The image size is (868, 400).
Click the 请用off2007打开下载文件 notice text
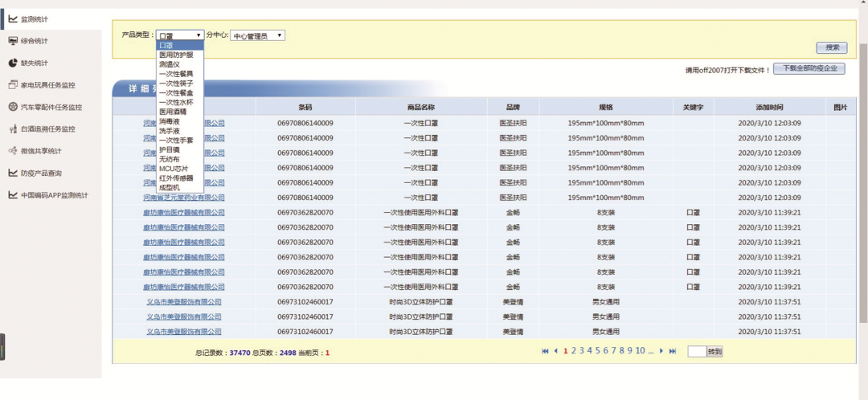click(728, 70)
